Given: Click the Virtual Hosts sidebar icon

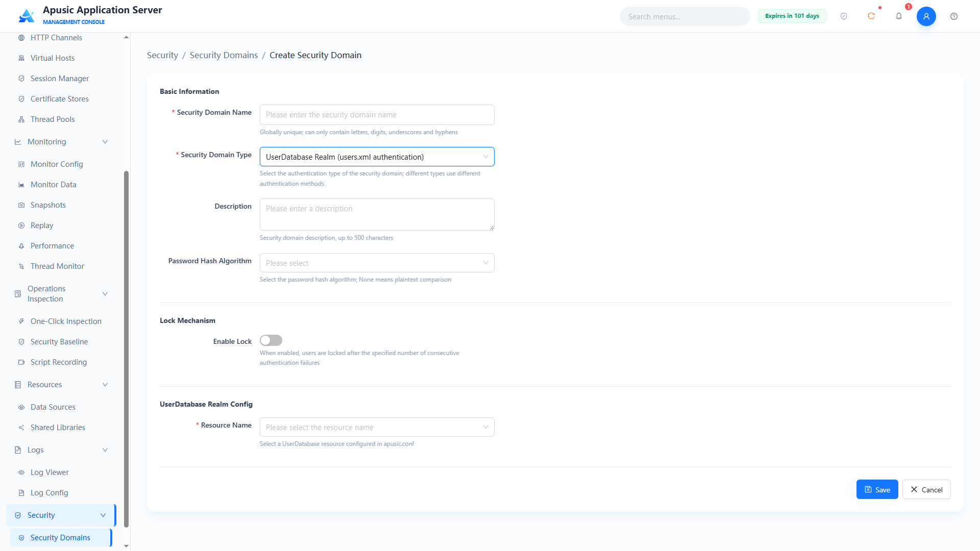Looking at the screenshot, I should [21, 58].
